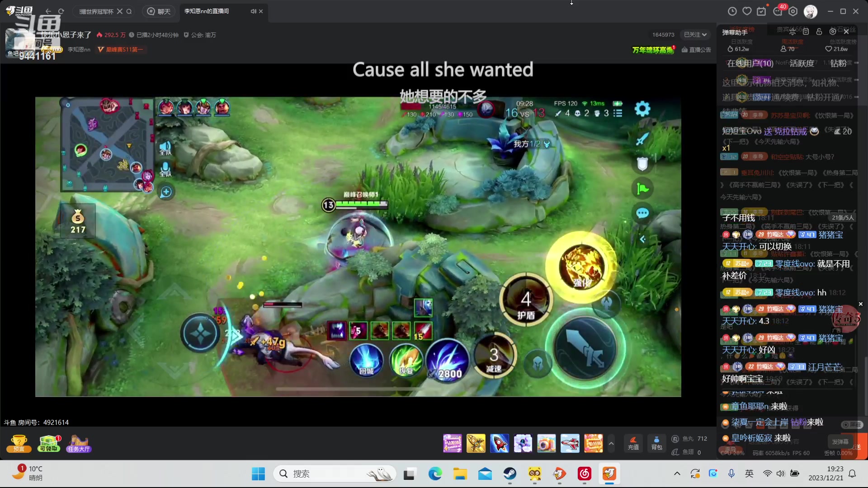Toggle in-game 全队 microphone
868x488 pixels.
[165, 169]
